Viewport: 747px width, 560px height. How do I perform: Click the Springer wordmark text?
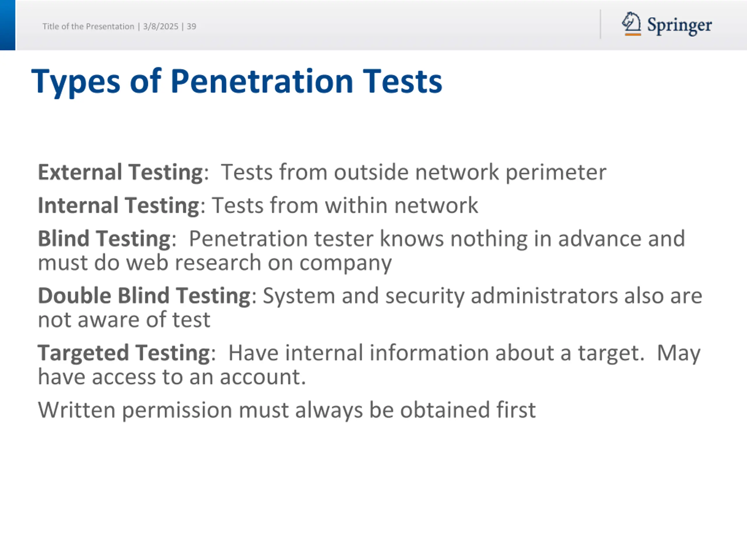pos(680,25)
